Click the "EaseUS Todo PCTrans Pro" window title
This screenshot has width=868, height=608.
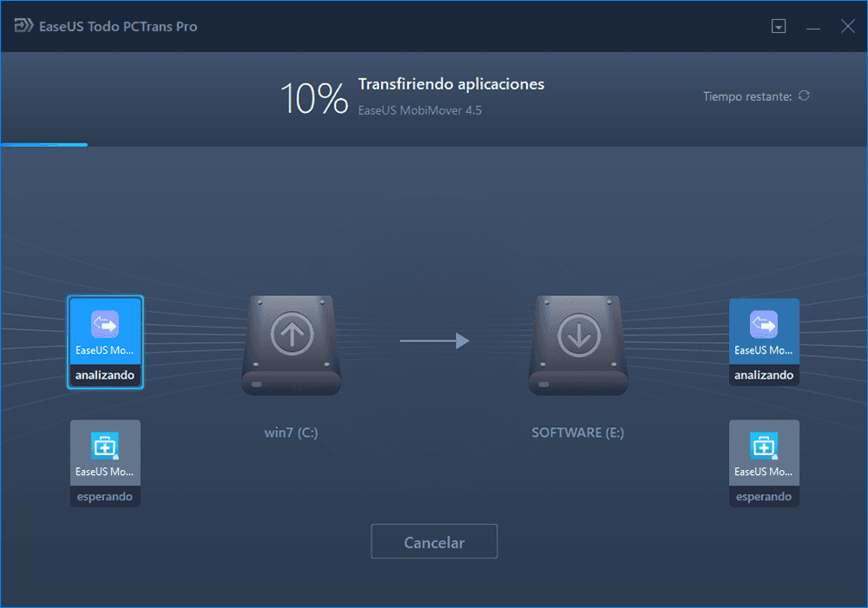pyautogui.click(x=118, y=27)
